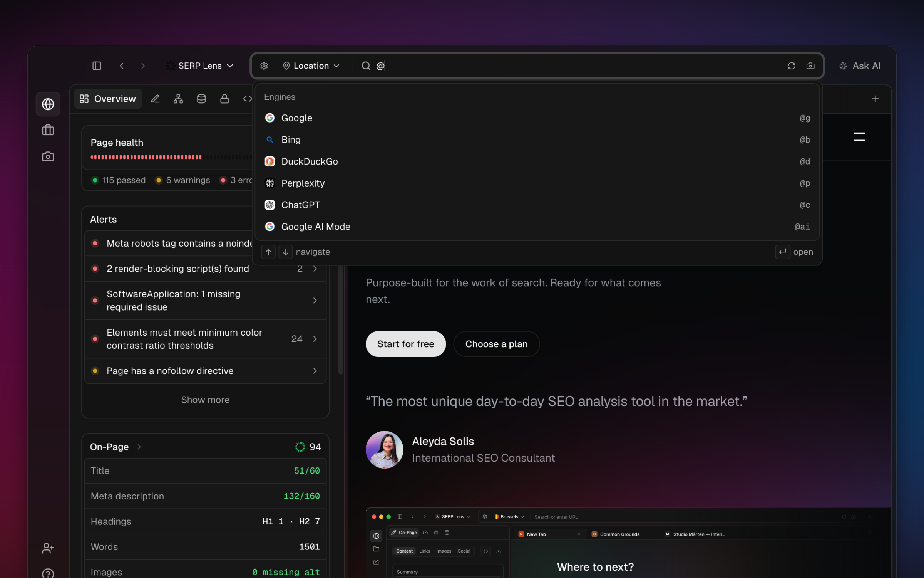Expand the 2 render-blocking scripts alert
The image size is (924, 578).
coord(205,269)
